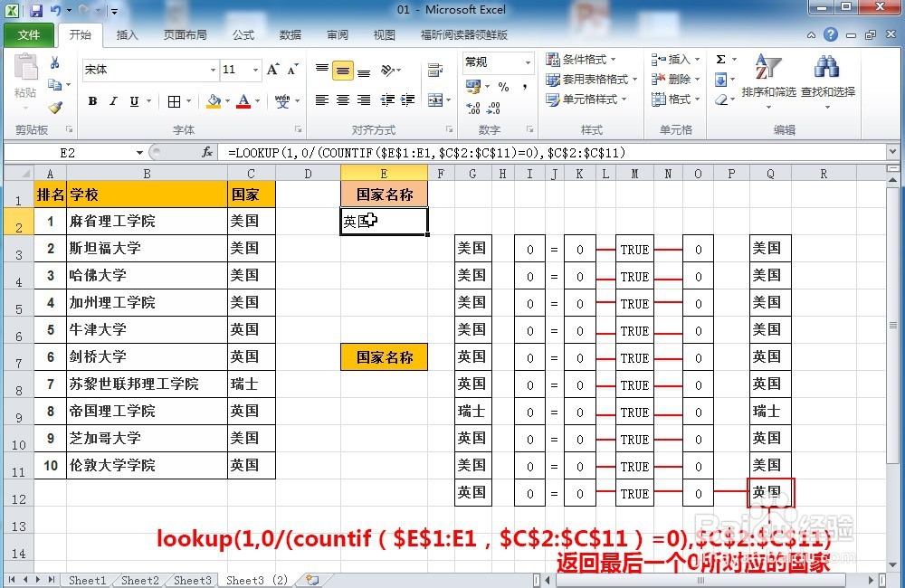Viewport: 905px width, 588px height.
Task: Switch to Sheet2 tab
Action: pyautogui.click(x=139, y=581)
